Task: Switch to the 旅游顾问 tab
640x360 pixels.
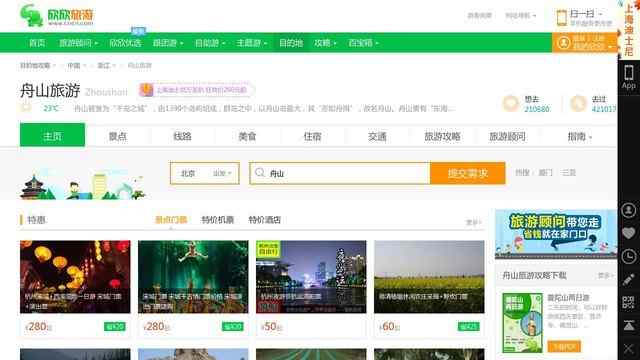Action: point(507,136)
